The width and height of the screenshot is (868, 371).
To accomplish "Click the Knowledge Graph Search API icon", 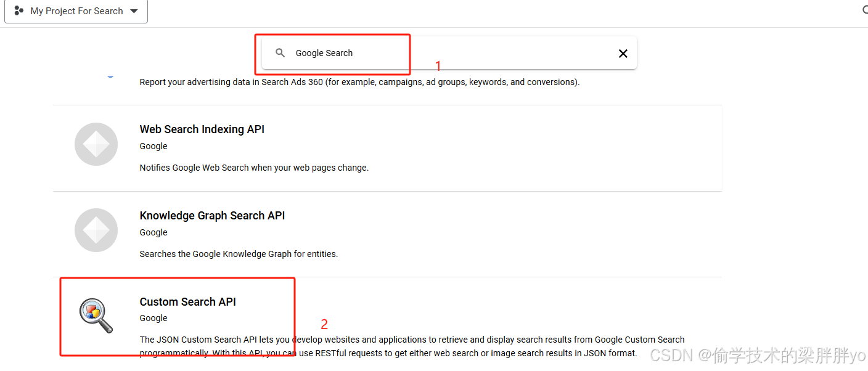I will point(96,230).
